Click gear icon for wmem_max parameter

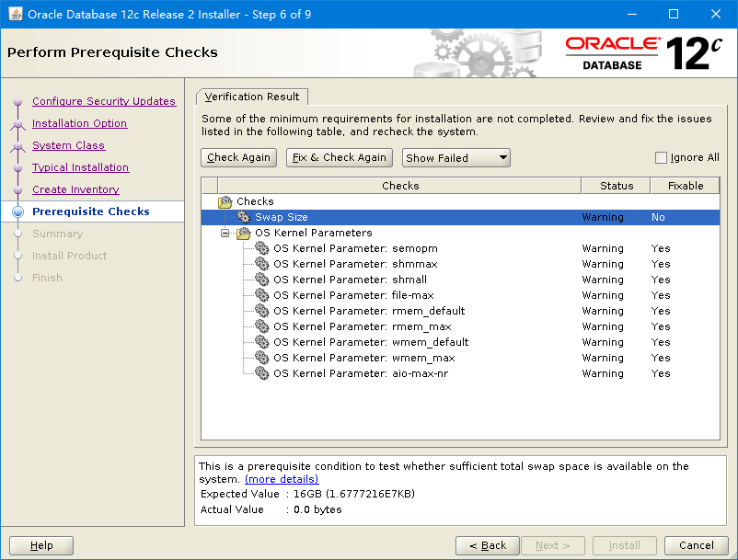coord(261,358)
